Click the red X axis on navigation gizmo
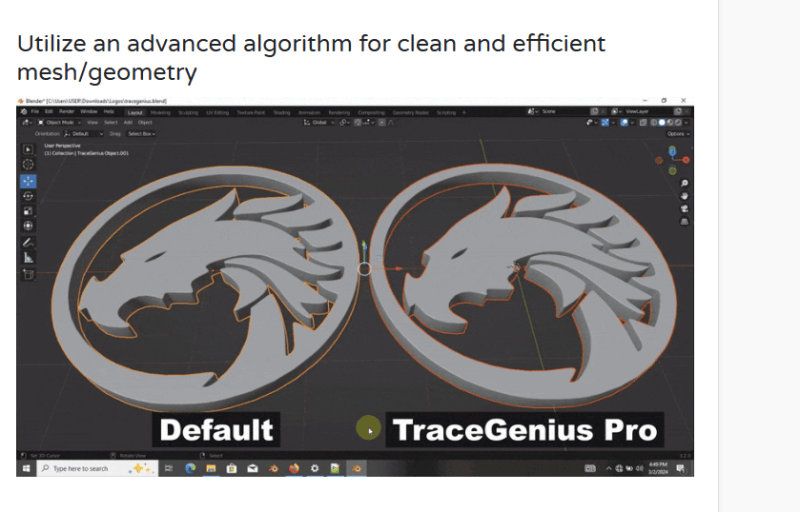The width and height of the screenshot is (800, 512). point(686,160)
